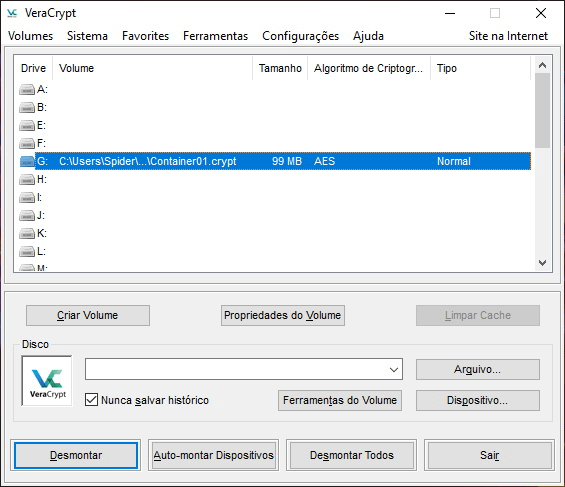Click the Normal type cell
This screenshot has width=565, height=487.
click(454, 161)
